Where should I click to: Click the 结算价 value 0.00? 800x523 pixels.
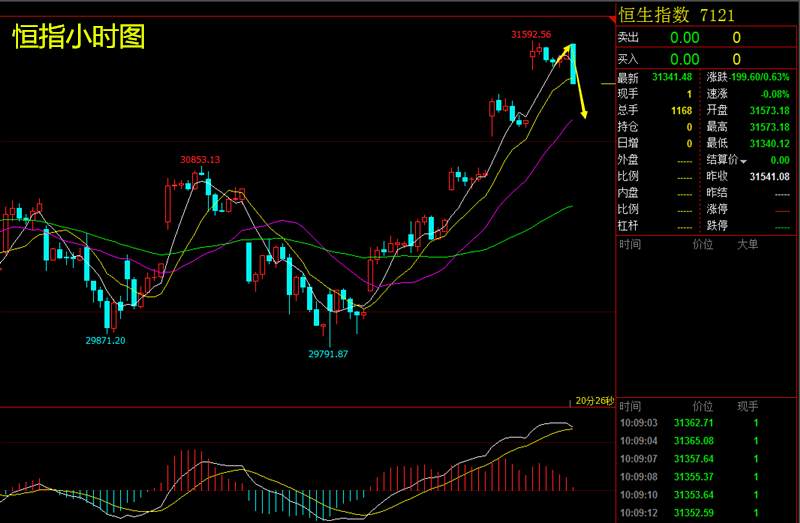780,160
